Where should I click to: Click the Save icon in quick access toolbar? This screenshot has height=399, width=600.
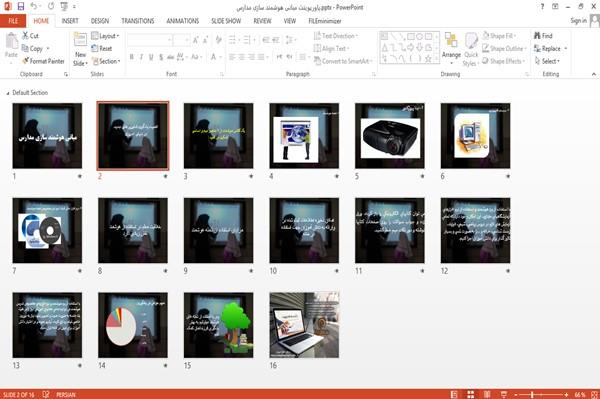[x=21, y=6]
